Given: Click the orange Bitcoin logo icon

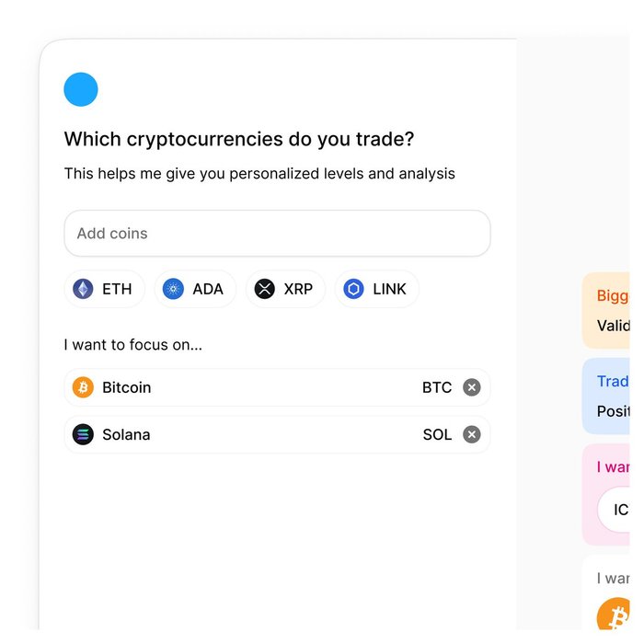Looking at the screenshot, I should 84,387.
